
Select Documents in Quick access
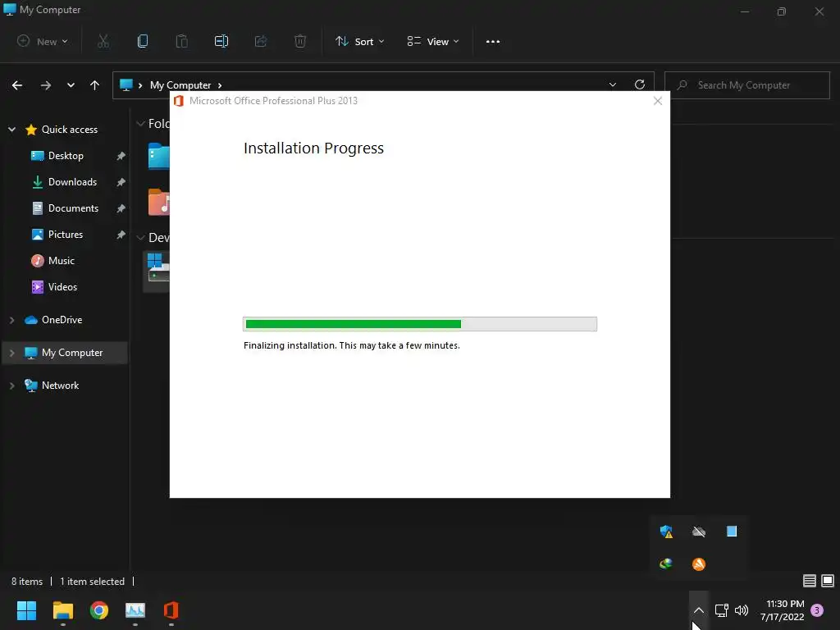[73, 208]
